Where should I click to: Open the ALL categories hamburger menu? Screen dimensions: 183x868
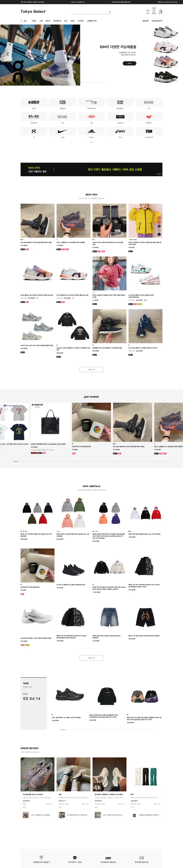(23, 21)
